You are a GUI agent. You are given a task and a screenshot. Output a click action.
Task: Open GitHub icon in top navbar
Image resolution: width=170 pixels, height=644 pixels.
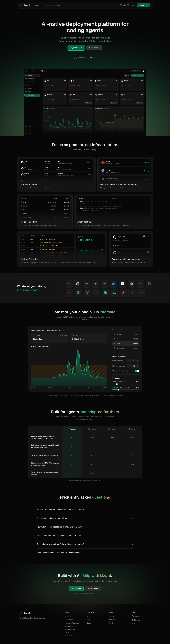point(121,5)
